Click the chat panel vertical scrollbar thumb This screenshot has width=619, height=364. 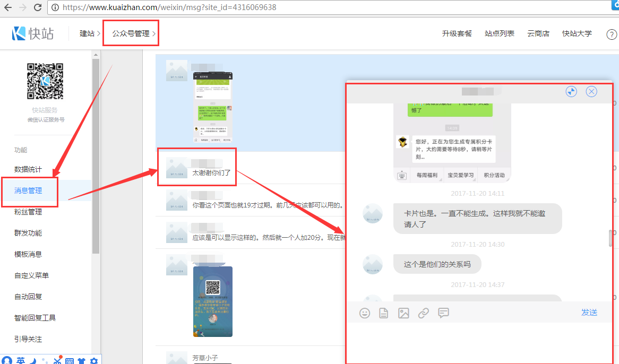tap(611, 238)
